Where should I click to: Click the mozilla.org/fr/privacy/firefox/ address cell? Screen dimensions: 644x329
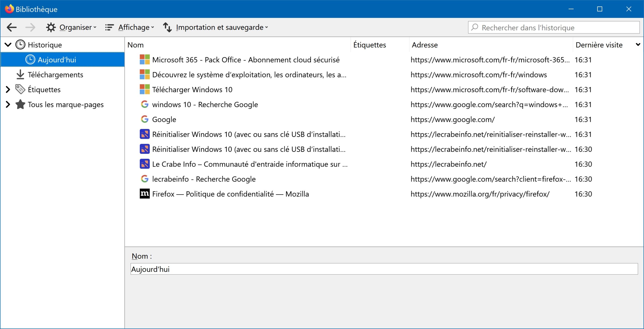click(480, 194)
